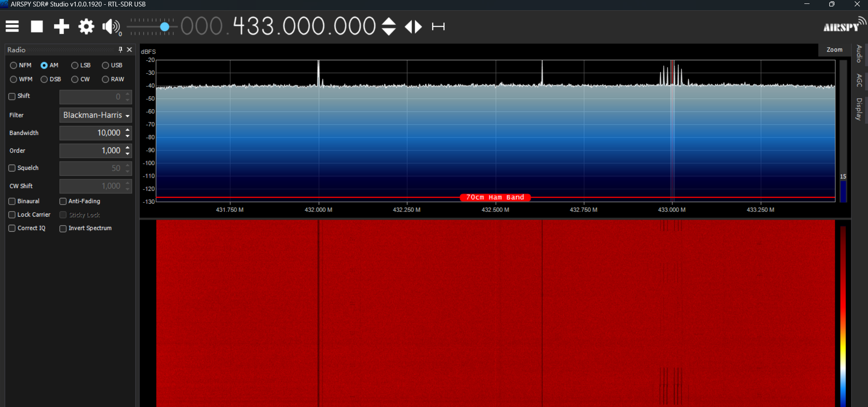This screenshot has height=407, width=868.
Task: Decrease Order using the down stepper
Action: pos(127,153)
